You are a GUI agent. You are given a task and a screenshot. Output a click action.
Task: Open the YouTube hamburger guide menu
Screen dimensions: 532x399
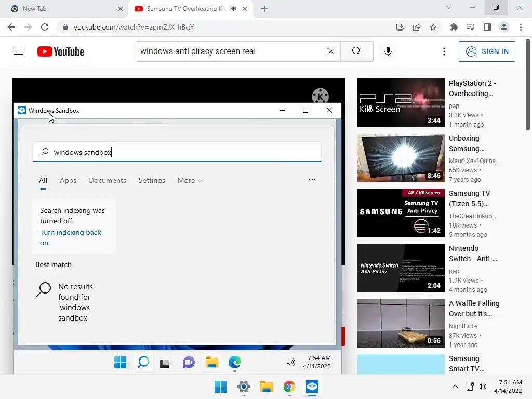(19, 51)
